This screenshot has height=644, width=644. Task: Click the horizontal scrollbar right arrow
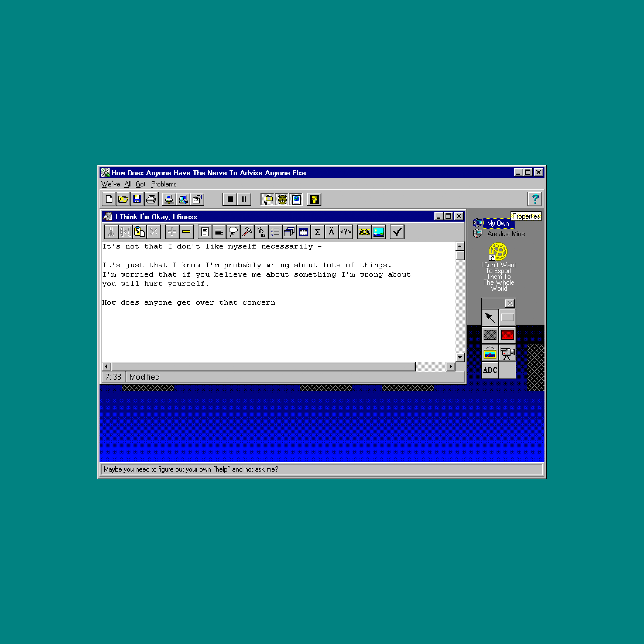(451, 367)
